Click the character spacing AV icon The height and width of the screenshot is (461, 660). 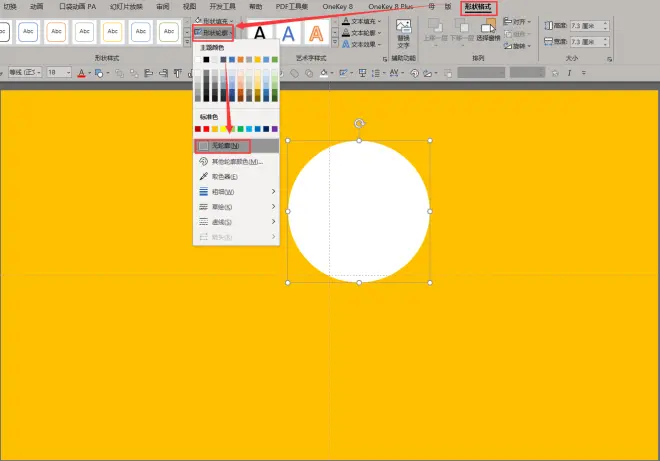(394, 73)
